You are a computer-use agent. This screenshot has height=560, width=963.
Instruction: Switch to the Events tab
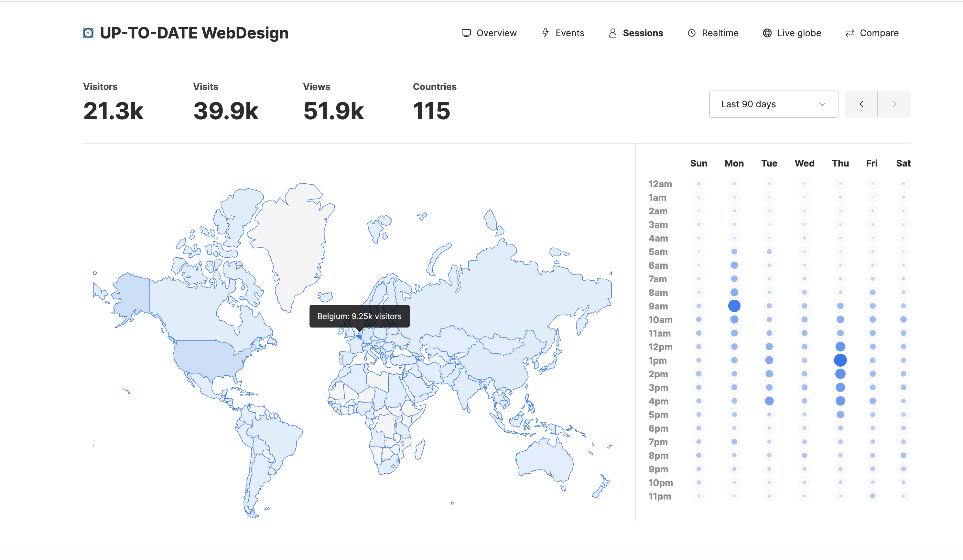[x=563, y=33]
